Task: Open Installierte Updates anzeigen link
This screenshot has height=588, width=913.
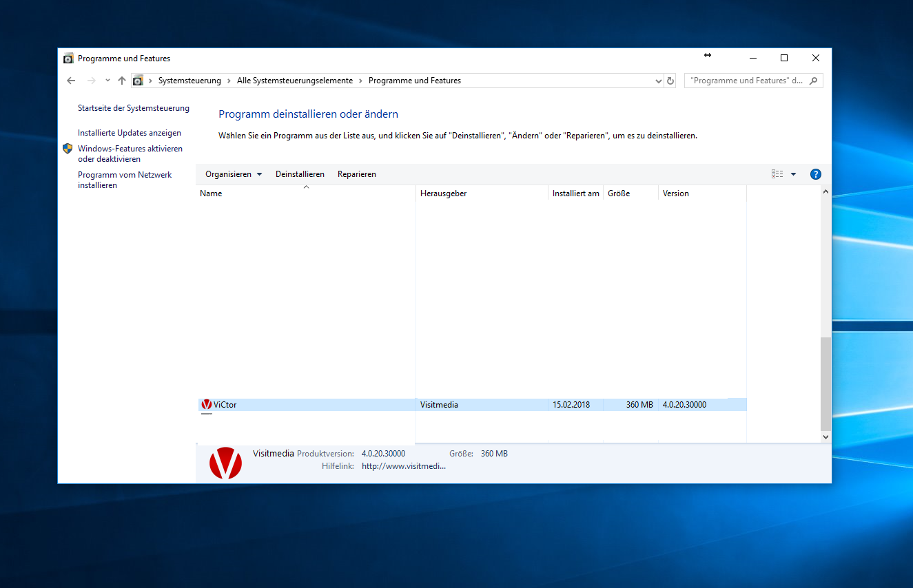Action: [x=130, y=133]
